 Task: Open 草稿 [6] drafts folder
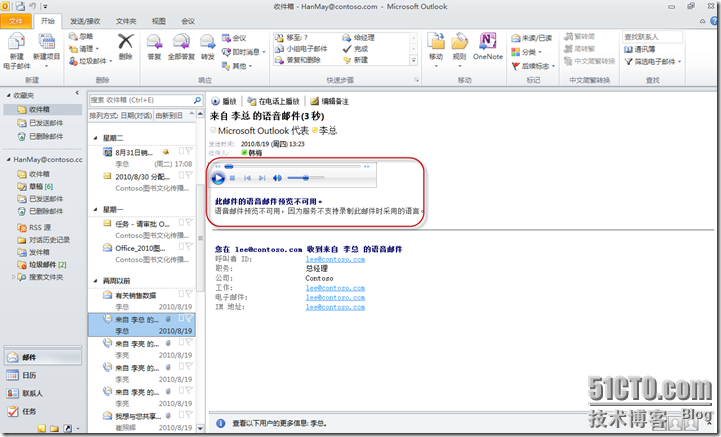pyautogui.click(x=35, y=186)
